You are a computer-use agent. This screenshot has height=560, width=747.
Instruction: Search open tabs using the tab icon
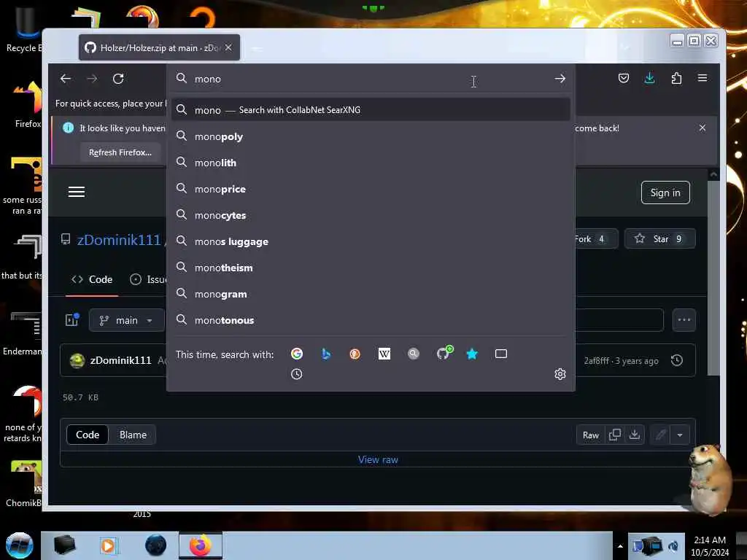pos(500,354)
